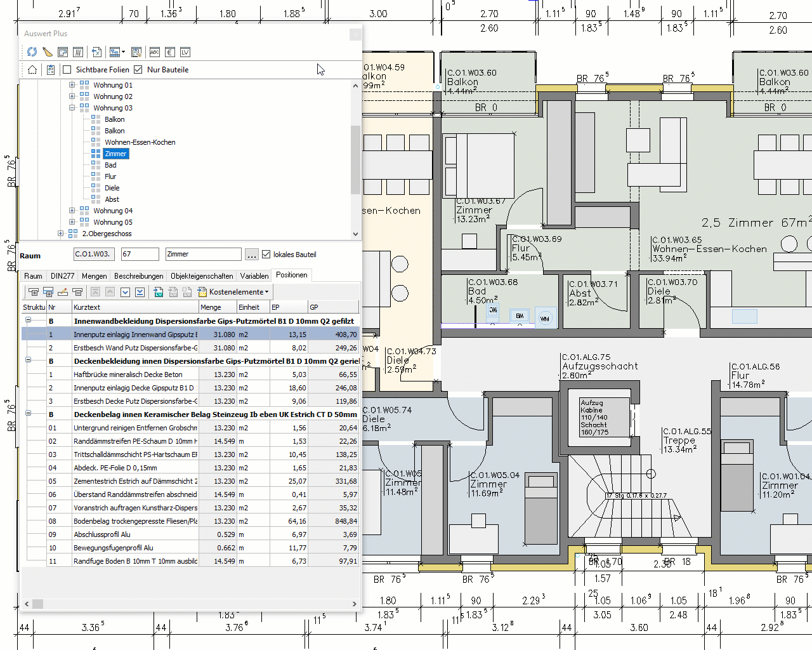The height and width of the screenshot is (650, 812).
Task: Select the Zementestrich Estrich auf Dämmschicht row
Action: click(190, 481)
